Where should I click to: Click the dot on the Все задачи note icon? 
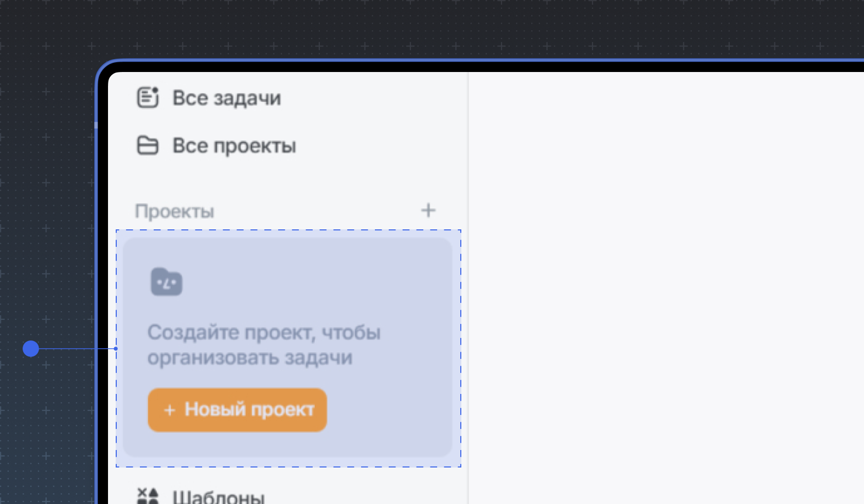(x=155, y=91)
